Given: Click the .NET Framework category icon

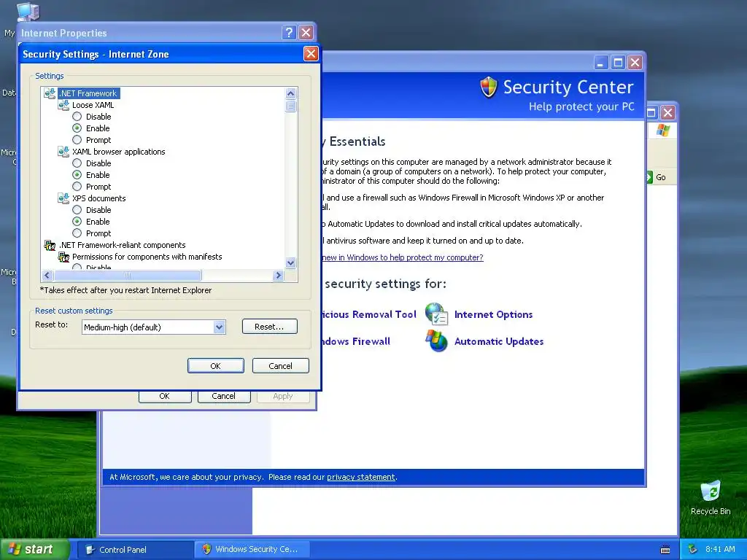Looking at the screenshot, I should [x=50, y=93].
